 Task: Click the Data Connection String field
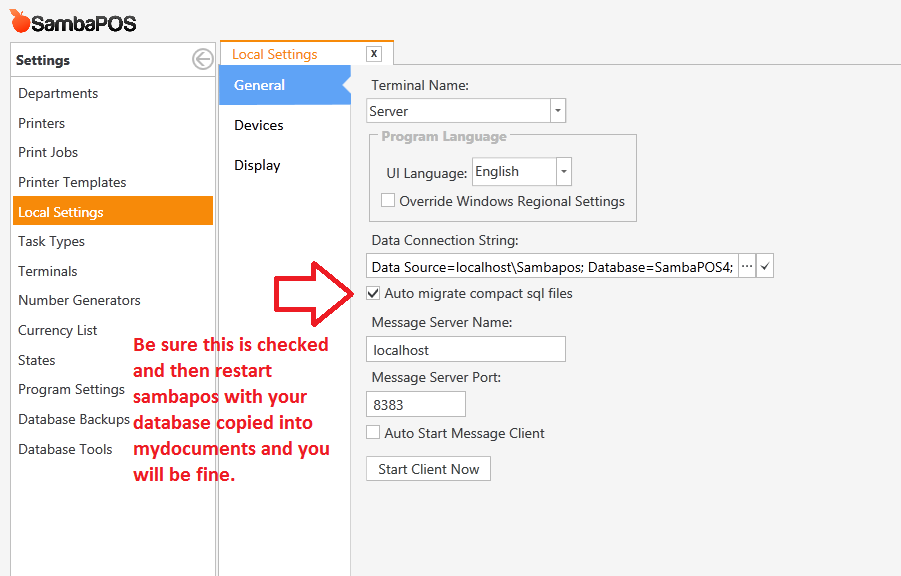pos(552,267)
